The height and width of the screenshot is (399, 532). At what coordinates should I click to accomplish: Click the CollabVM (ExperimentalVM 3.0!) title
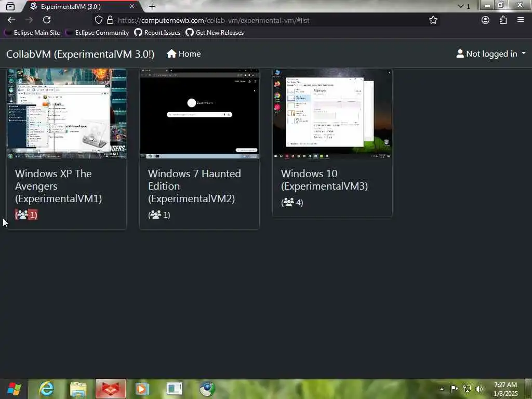[x=81, y=54]
